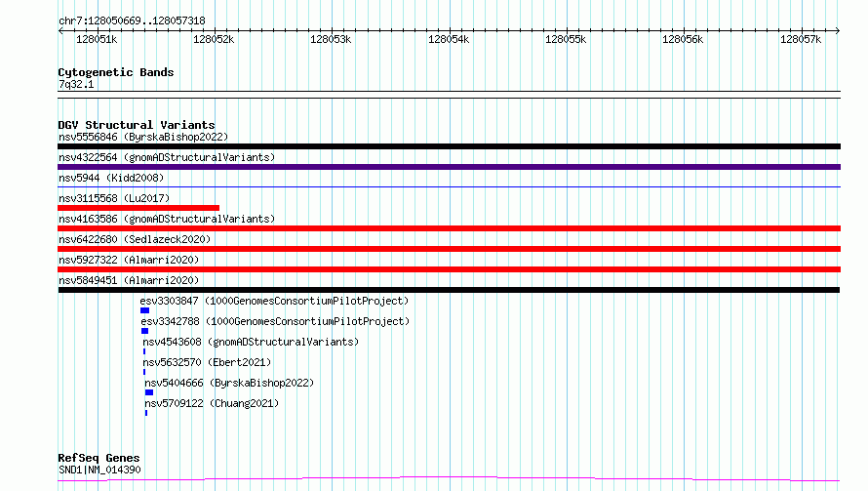Click variant label nsv3115568 (Lu2017)

tap(114, 198)
